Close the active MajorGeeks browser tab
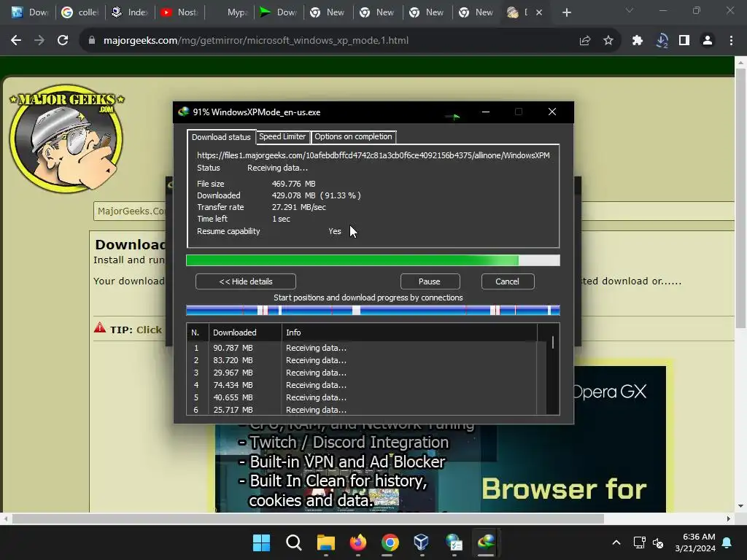This screenshot has height=560, width=747. tap(539, 12)
